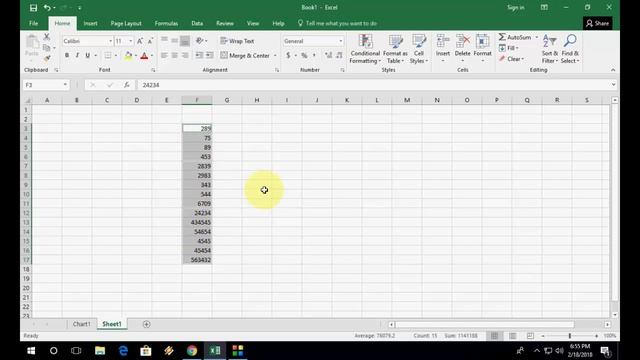Screen dimensions: 640x360
Task: Collapse the ribbon with the chevron
Action: (x=613, y=70)
